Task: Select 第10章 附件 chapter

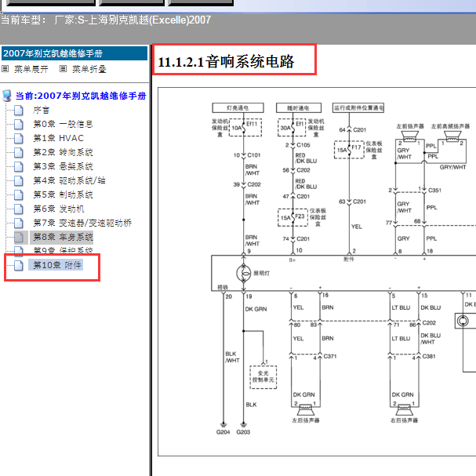Action: (56, 265)
